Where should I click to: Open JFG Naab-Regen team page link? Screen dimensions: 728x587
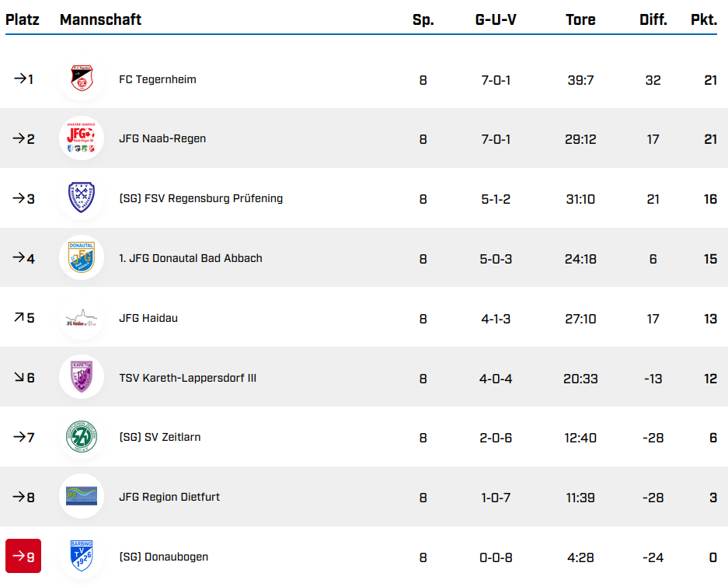tap(162, 139)
